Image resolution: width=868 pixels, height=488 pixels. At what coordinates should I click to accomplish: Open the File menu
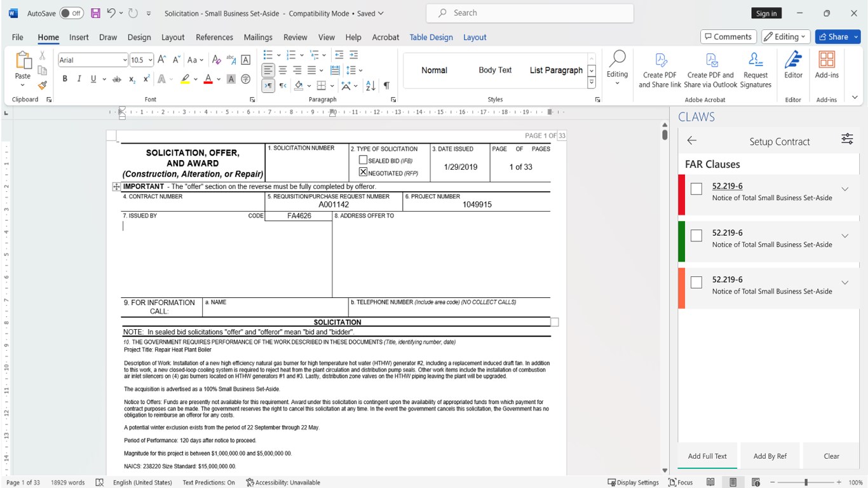[x=17, y=37]
